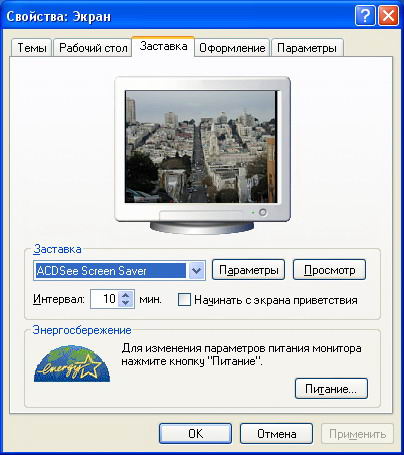Open the Параметры tab
This screenshot has width=404, height=455.
coord(307,48)
